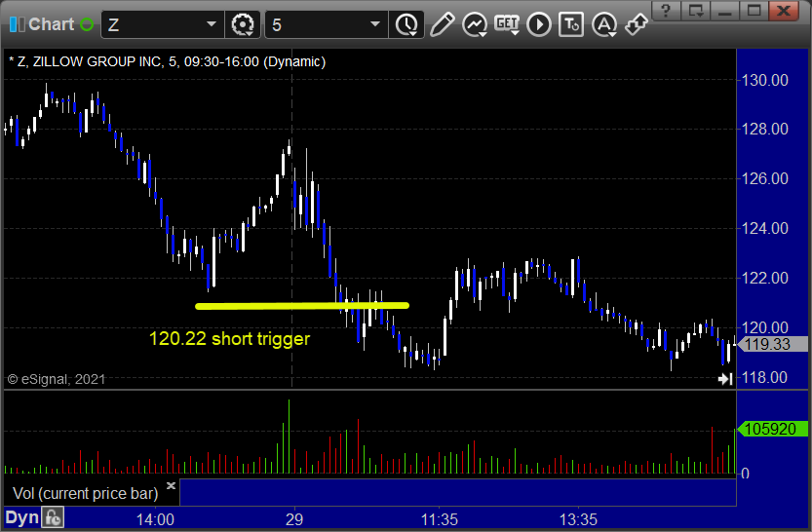Select the '120.22 short trigger' annotation text
Viewport: 812px width, 532px height.
point(229,339)
